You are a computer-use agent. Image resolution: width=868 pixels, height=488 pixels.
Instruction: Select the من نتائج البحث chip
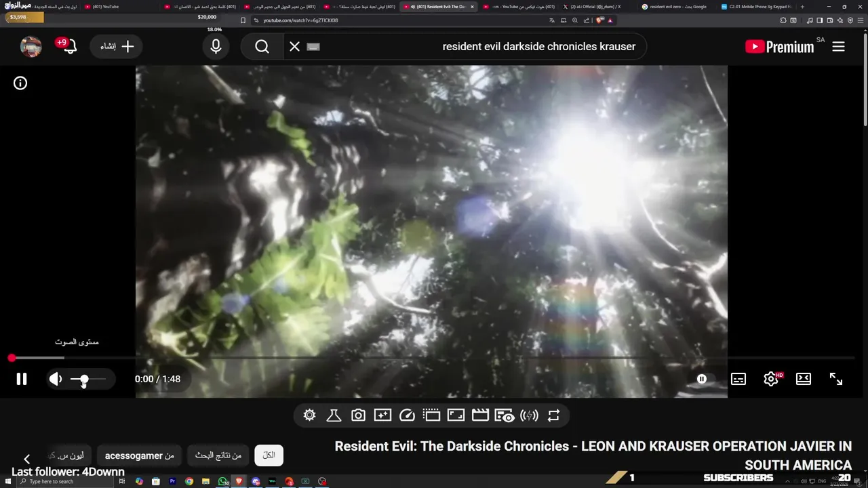tap(218, 455)
